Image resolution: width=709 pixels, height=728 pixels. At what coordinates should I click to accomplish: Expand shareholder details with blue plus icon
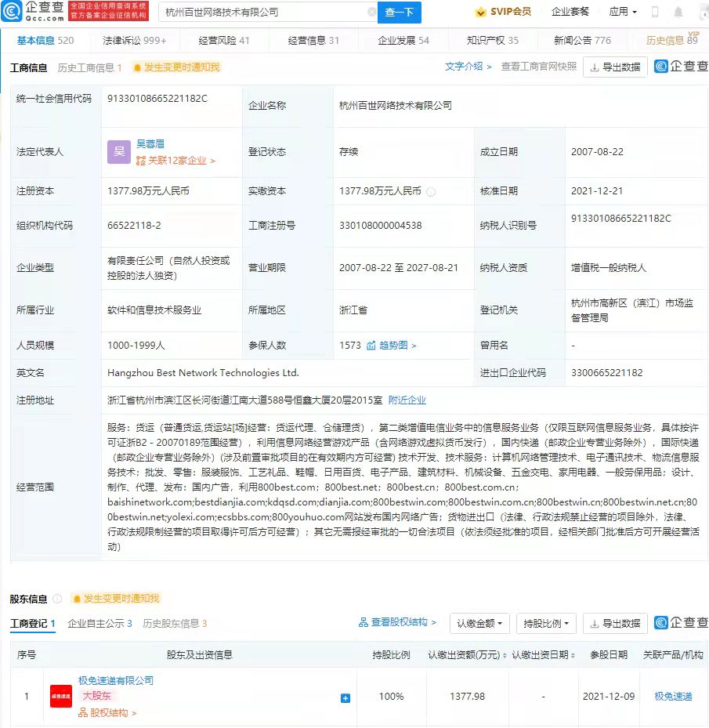click(345, 698)
